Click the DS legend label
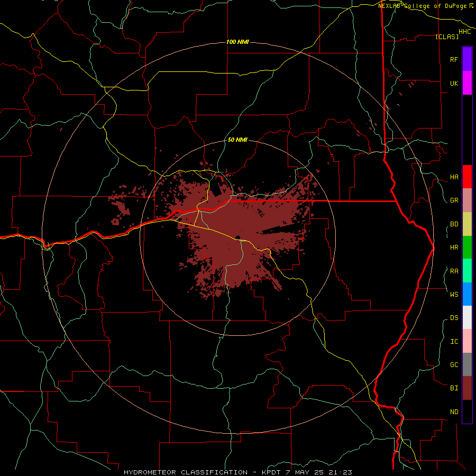Screen dimensions: 476x476 click(x=454, y=317)
